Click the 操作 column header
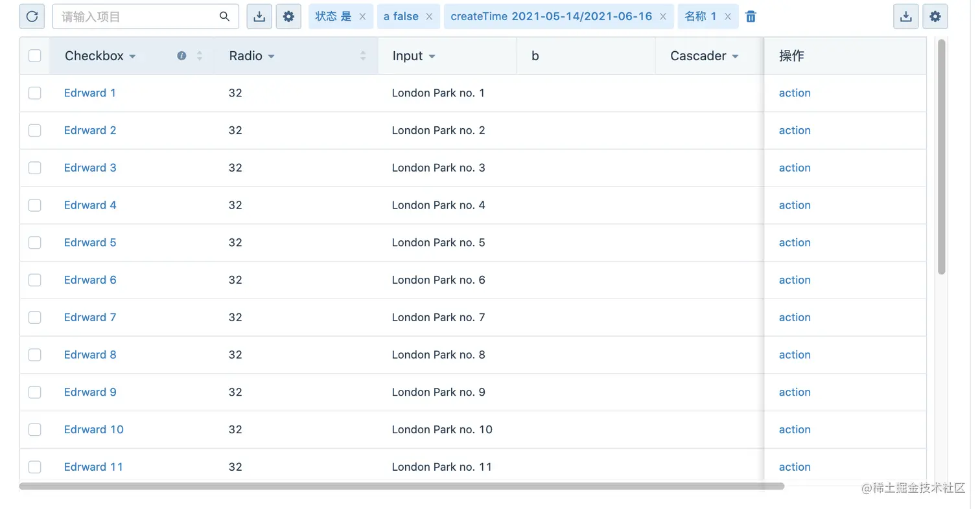Image resolution: width=980 pixels, height=509 pixels. coord(845,56)
